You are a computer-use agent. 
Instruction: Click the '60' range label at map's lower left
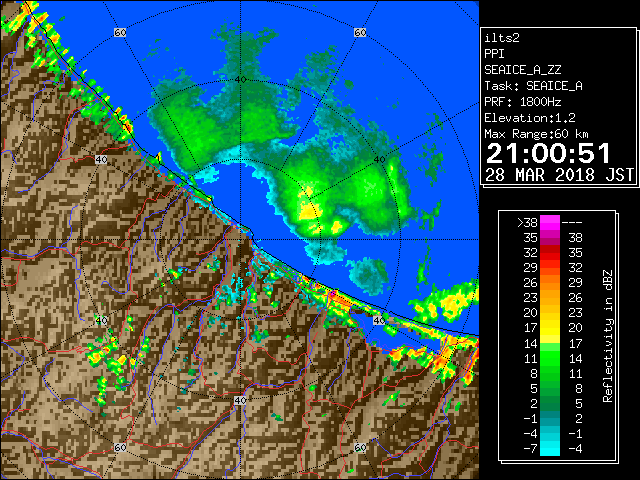click(x=120, y=447)
